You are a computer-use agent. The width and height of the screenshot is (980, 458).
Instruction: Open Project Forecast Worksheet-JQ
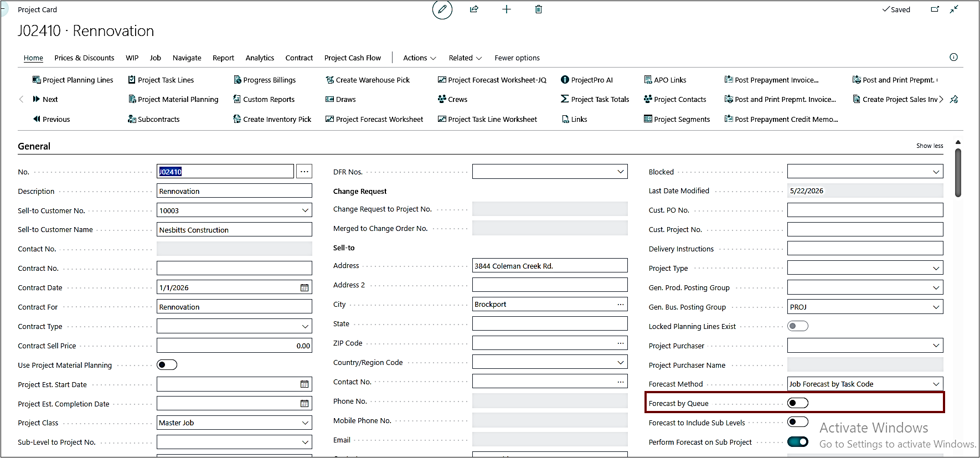(x=492, y=80)
